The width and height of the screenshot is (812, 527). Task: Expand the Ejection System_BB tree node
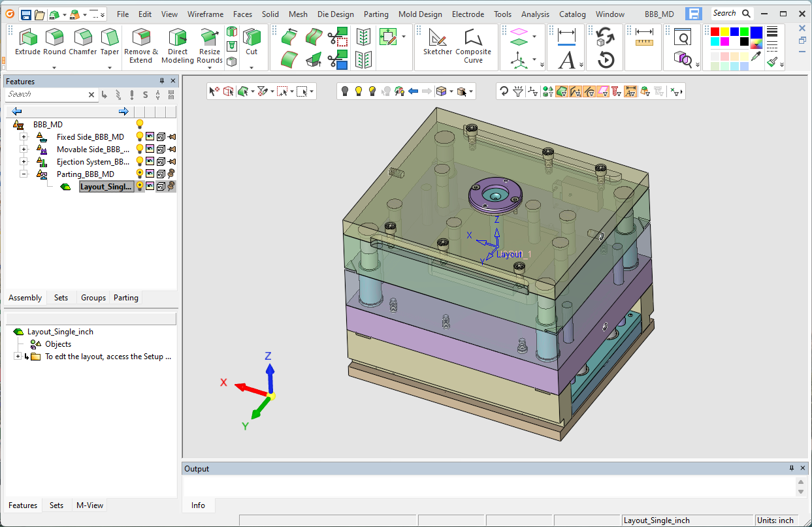24,161
